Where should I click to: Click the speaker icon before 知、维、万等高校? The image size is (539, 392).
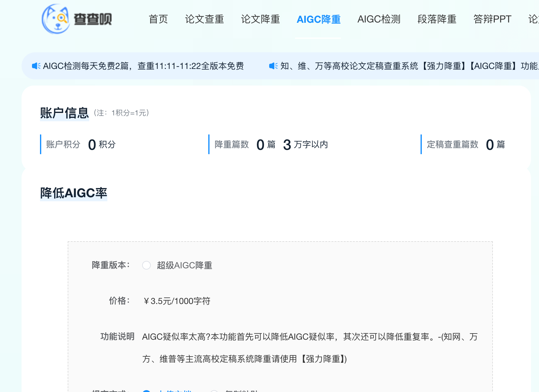[x=273, y=66]
